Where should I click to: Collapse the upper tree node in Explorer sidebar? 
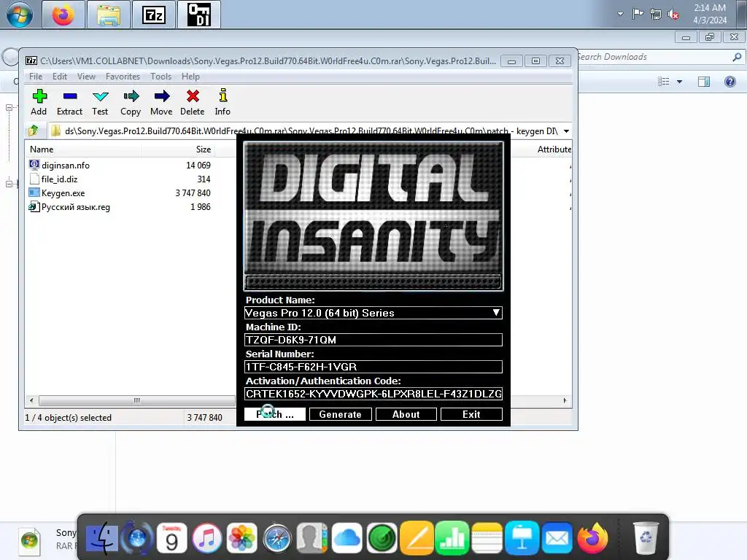(x=9, y=108)
